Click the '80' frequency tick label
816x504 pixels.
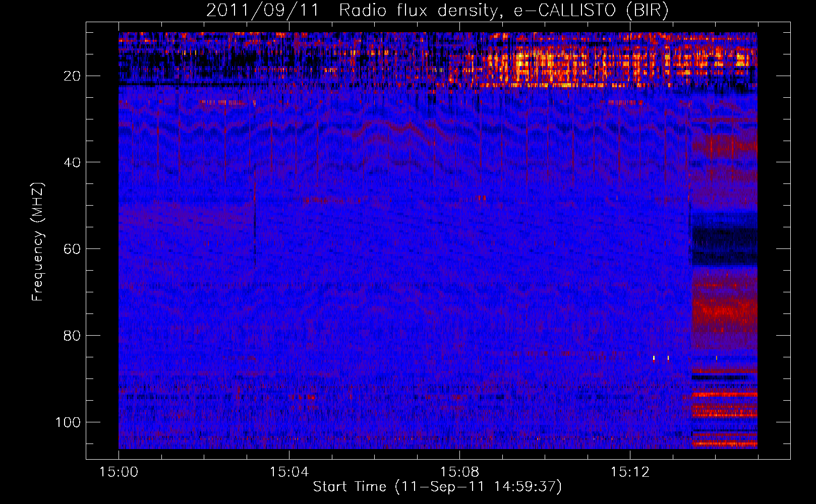(73, 336)
